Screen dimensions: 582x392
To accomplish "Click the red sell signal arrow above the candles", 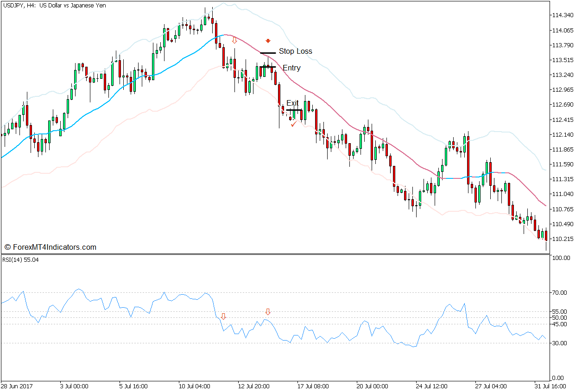I will pyautogui.click(x=268, y=40).
